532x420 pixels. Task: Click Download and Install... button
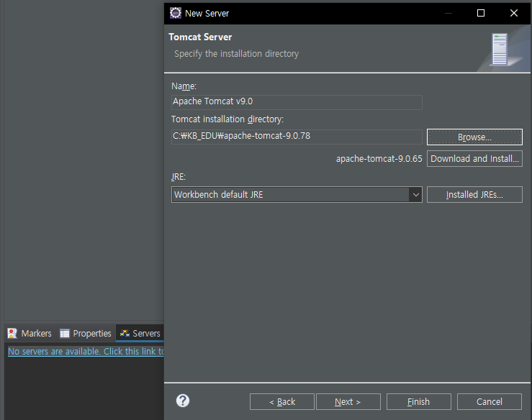coord(474,159)
